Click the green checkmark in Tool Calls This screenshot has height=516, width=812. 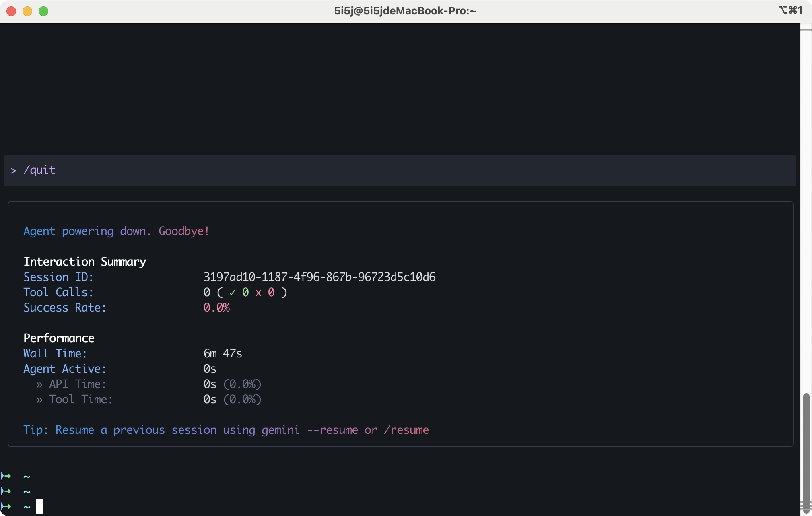click(232, 293)
